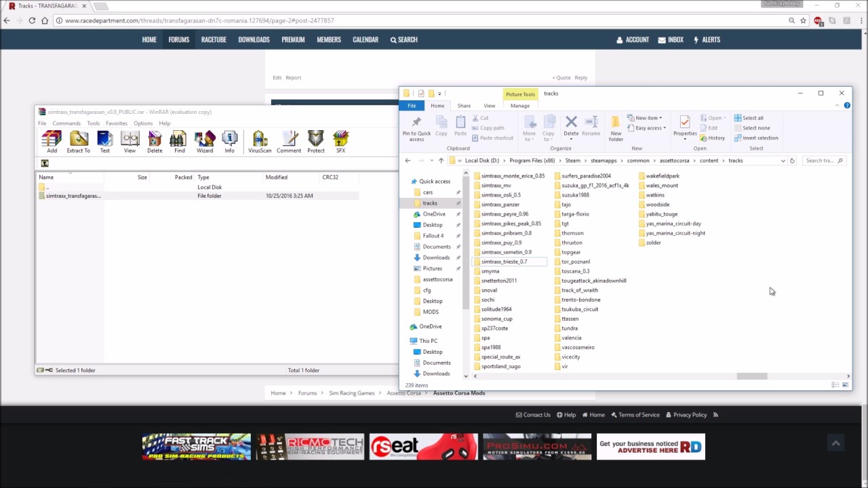The image size is (868, 488).
Task: Open the Customize Quick Access Toolbar dropdown
Action: pyautogui.click(x=439, y=94)
